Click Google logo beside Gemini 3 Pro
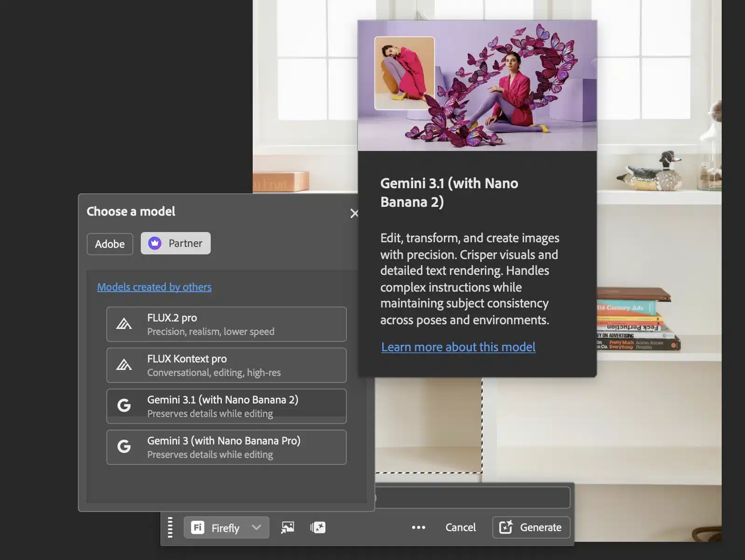Screen dimensions: 745x560 [124, 446]
